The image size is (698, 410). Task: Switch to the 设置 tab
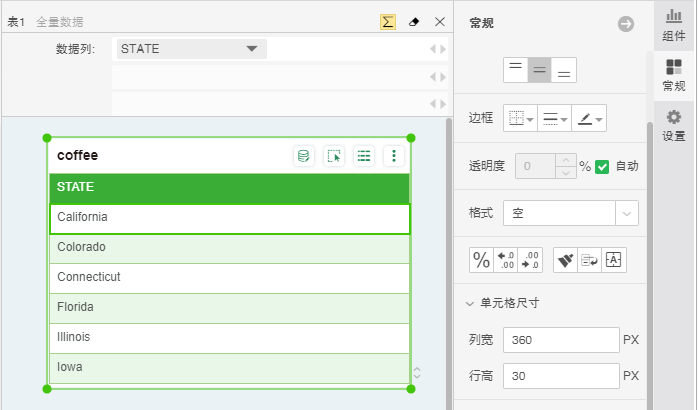point(674,126)
